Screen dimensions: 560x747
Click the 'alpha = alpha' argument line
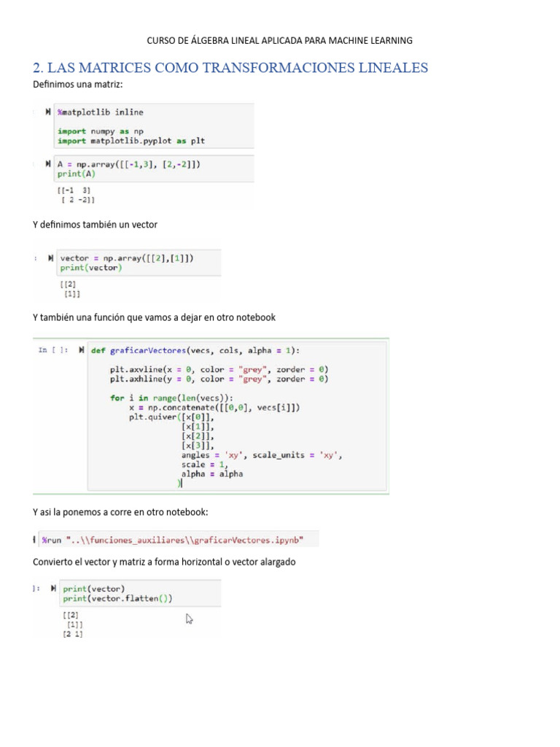[x=212, y=474]
